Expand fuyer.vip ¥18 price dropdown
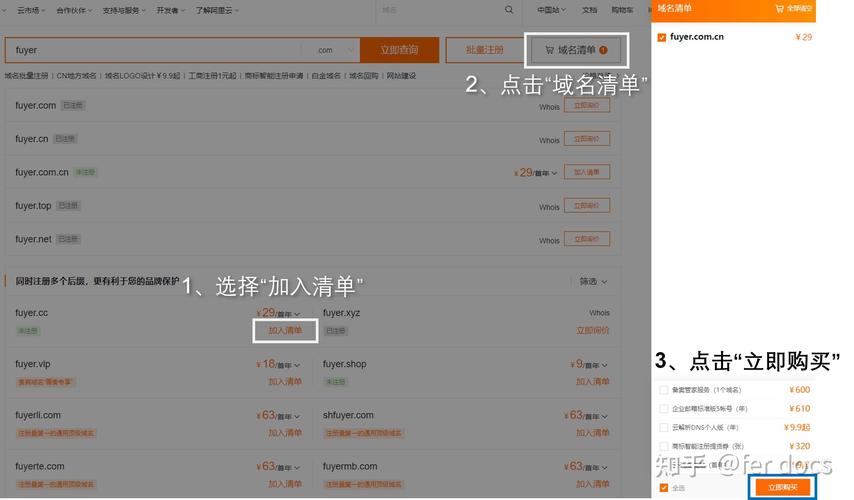Screen dimensions: 854x500 point(297,365)
